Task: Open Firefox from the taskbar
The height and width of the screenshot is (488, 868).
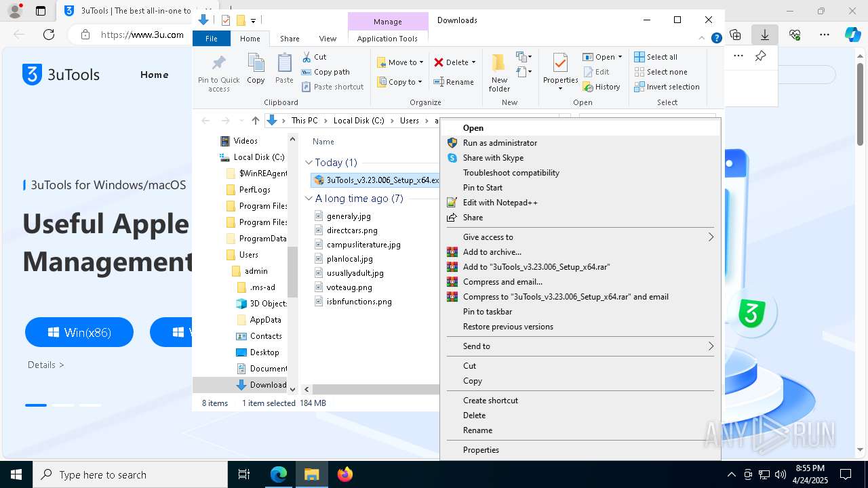Action: click(345, 474)
